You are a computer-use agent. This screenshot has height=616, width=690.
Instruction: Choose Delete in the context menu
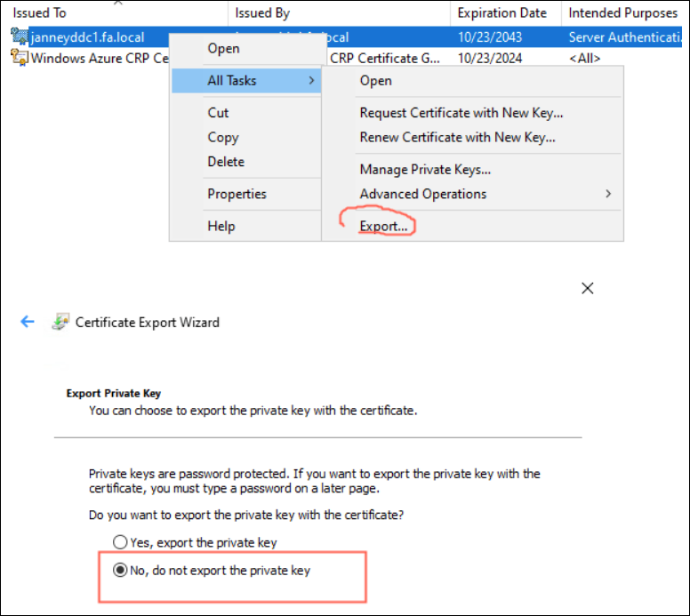click(226, 162)
